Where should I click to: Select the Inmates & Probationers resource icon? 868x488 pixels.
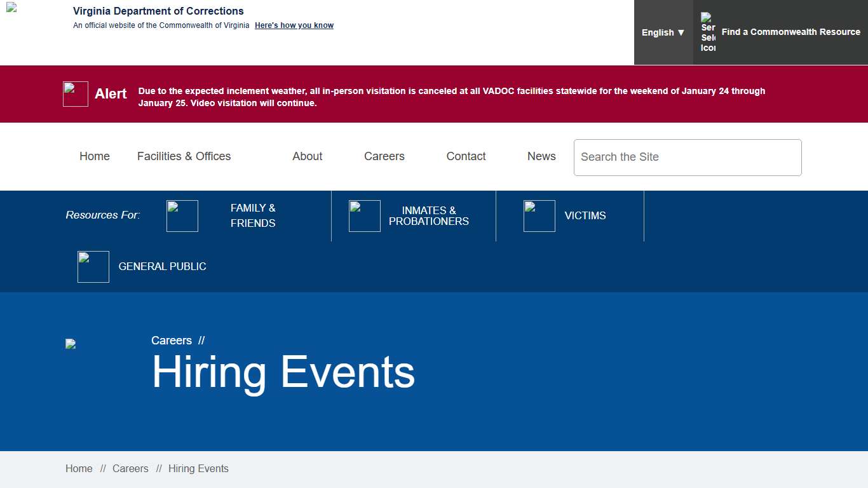point(364,216)
